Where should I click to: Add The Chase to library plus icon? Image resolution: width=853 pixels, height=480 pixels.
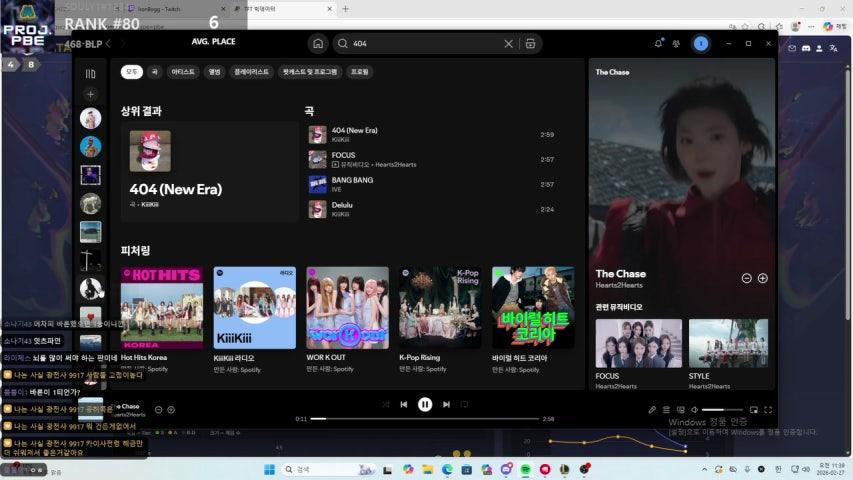pyautogui.click(x=762, y=278)
